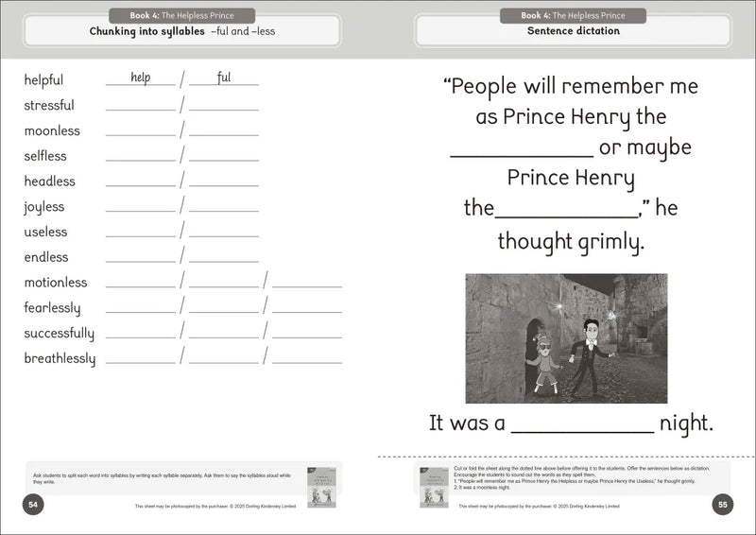Click the handwritten "ful" example answer
The height and width of the screenshot is (535, 756).
pos(224,78)
